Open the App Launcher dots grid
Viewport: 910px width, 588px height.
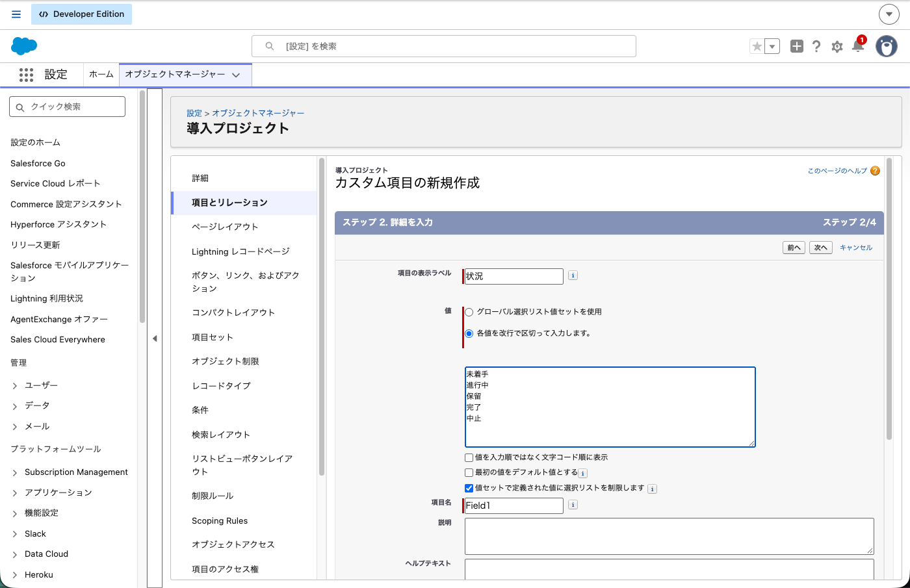click(26, 75)
